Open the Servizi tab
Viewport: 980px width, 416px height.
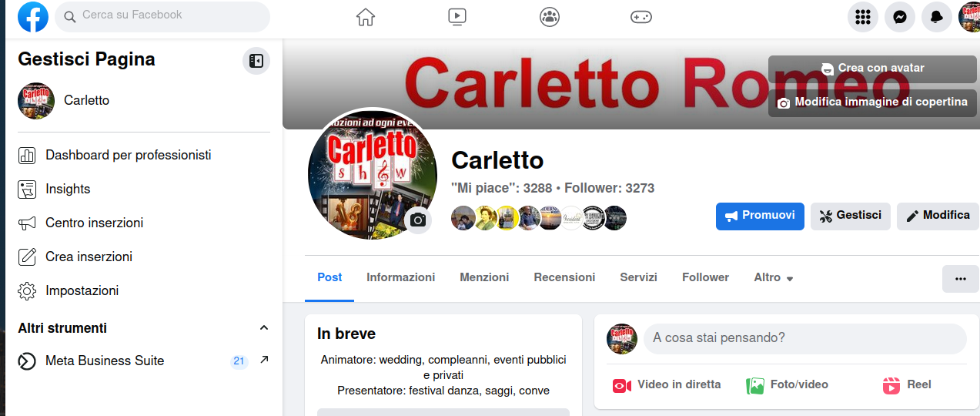pos(638,277)
